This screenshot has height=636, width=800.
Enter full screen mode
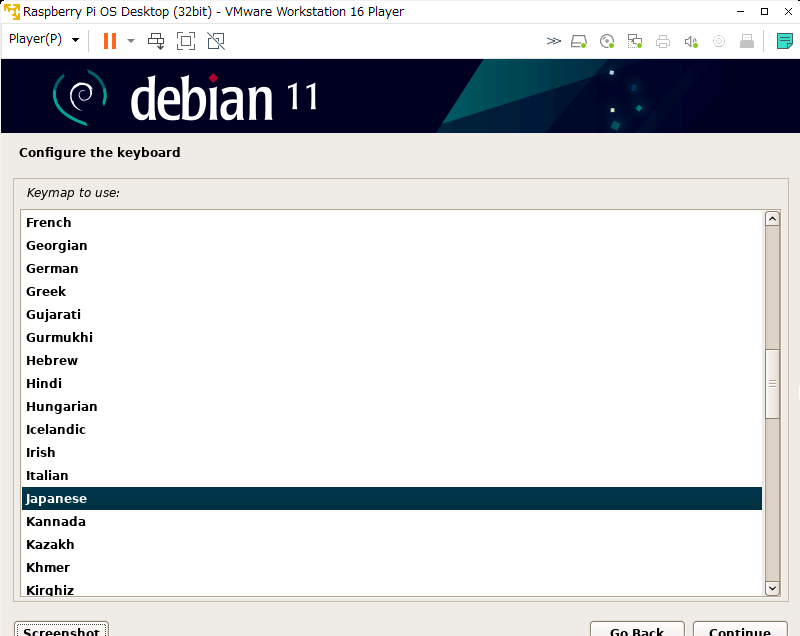(x=186, y=41)
